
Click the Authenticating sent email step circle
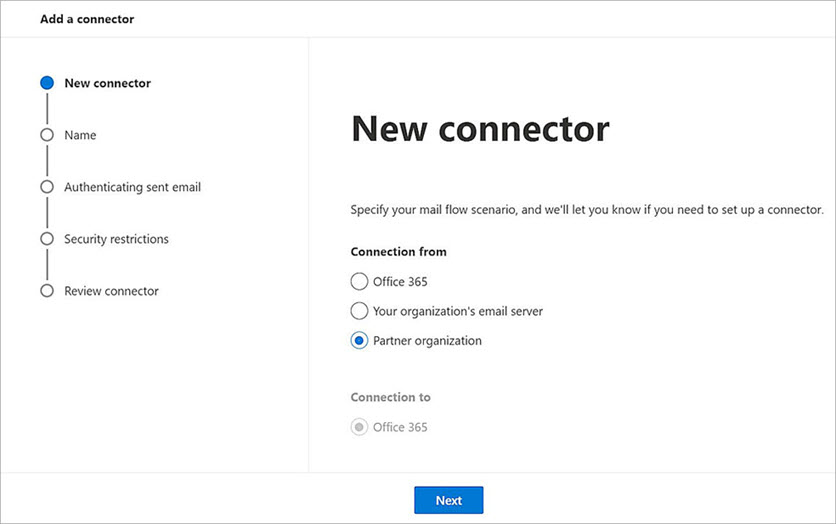46,187
